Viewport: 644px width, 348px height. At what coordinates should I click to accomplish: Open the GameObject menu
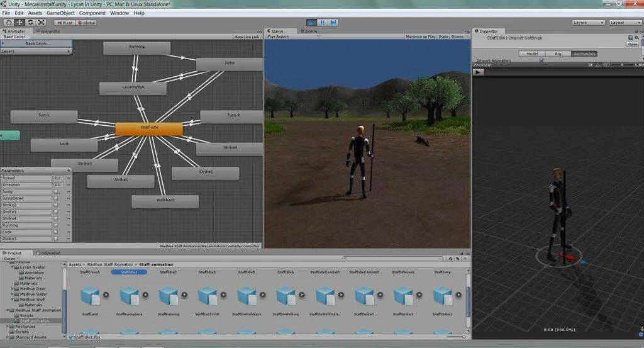[60, 13]
